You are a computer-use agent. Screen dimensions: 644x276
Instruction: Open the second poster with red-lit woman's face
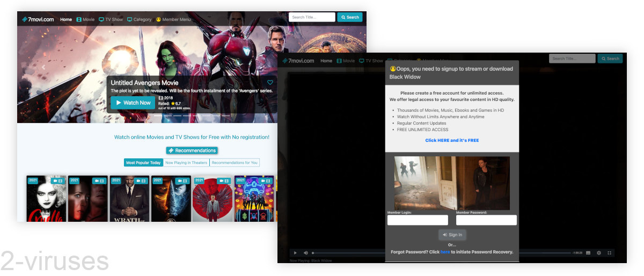coord(88,199)
